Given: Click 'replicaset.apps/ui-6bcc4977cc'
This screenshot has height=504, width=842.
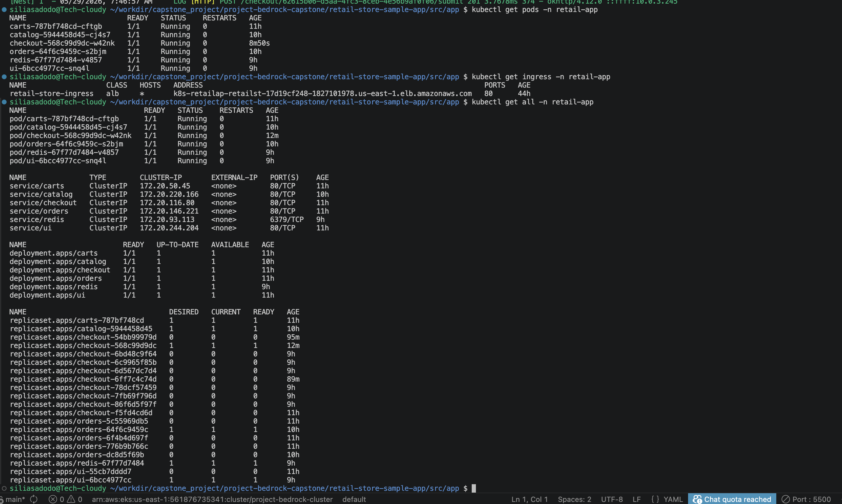Looking at the screenshot, I should coord(70,480).
